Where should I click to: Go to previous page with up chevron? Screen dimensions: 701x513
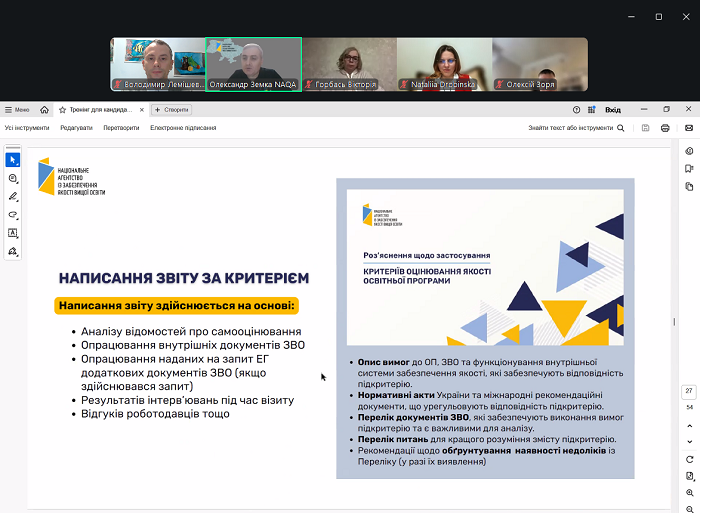point(689,425)
